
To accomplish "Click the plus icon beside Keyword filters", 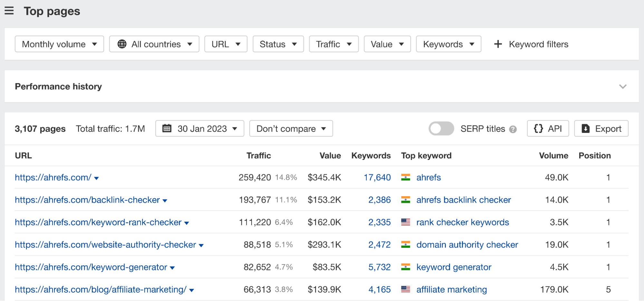I will click(x=498, y=44).
